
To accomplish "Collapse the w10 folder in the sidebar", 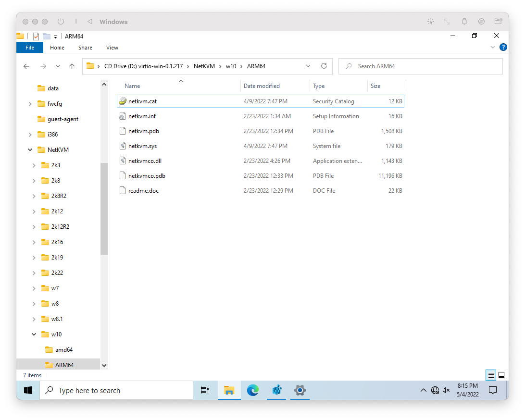I will pos(33,334).
